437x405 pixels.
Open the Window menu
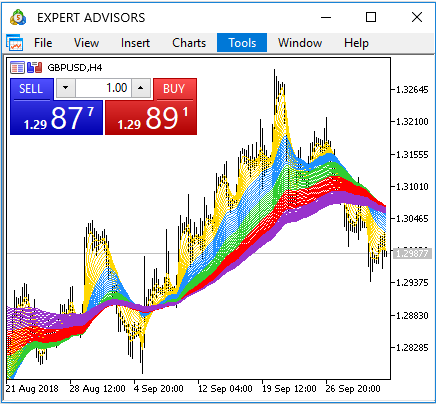[300, 43]
